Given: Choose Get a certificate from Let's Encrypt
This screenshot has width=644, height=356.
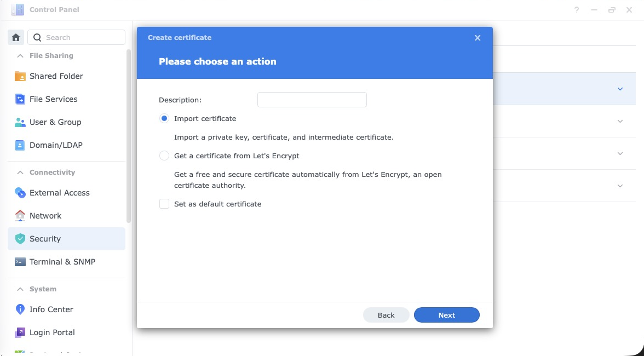Looking at the screenshot, I should pyautogui.click(x=164, y=156).
